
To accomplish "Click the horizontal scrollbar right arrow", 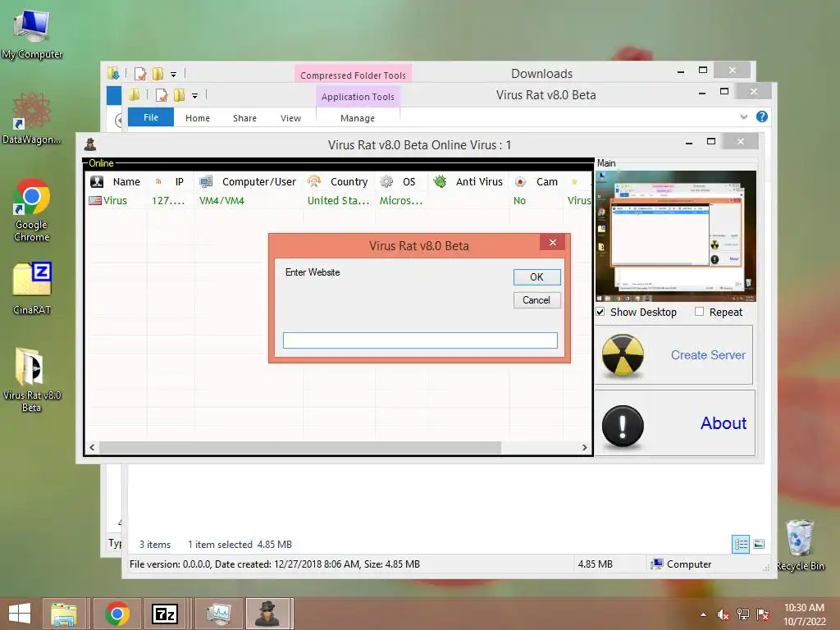I will click(584, 447).
